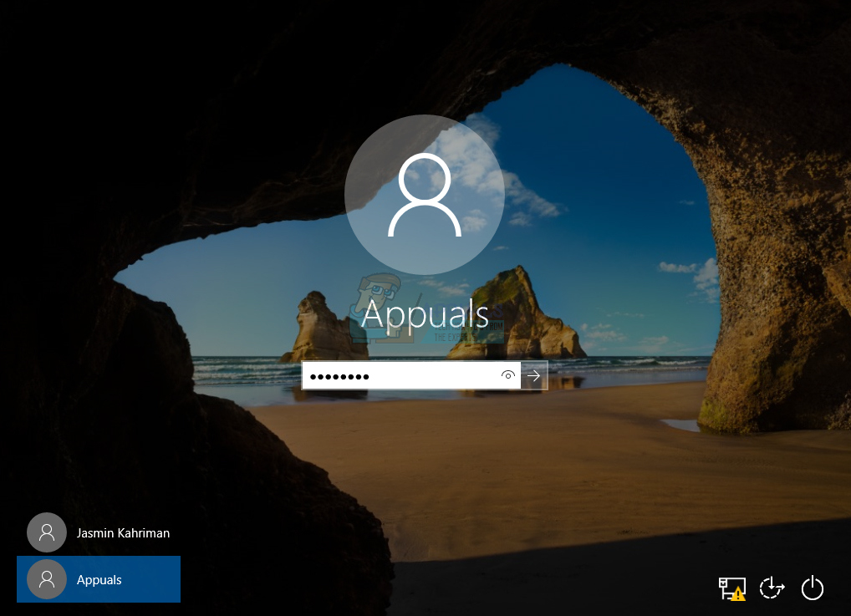Click into the password input field

pyautogui.click(x=410, y=375)
